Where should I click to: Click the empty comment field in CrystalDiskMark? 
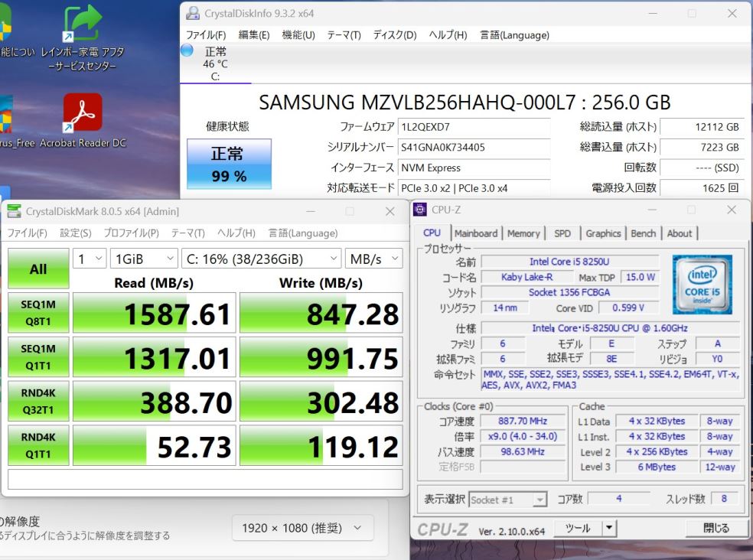pos(205,480)
